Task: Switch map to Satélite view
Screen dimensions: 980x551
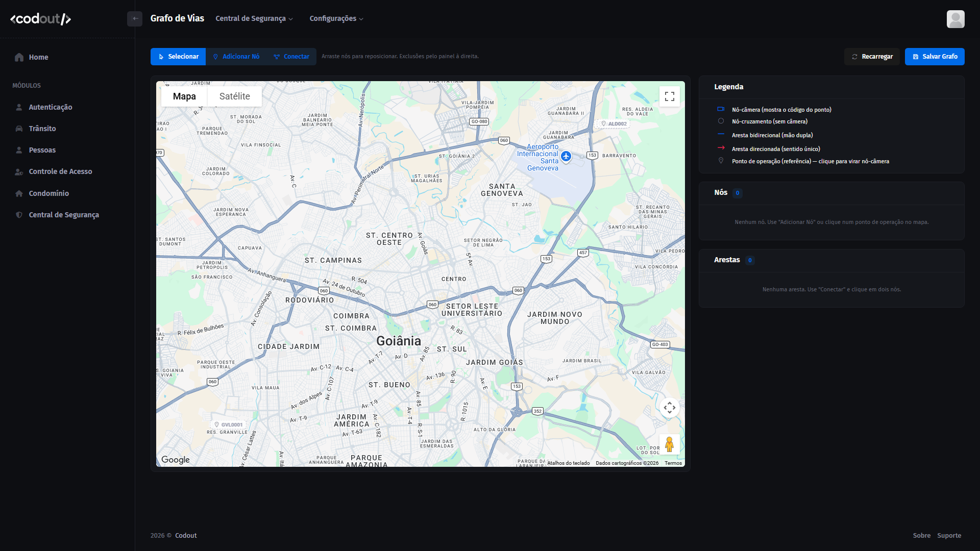Action: click(235, 96)
